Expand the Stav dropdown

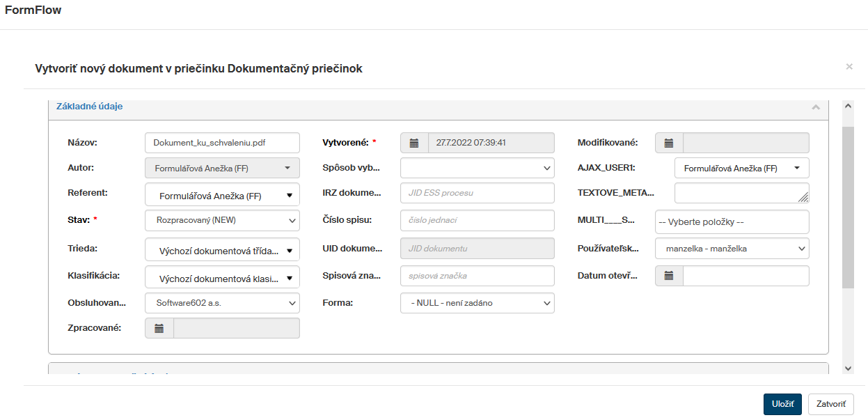(223, 221)
